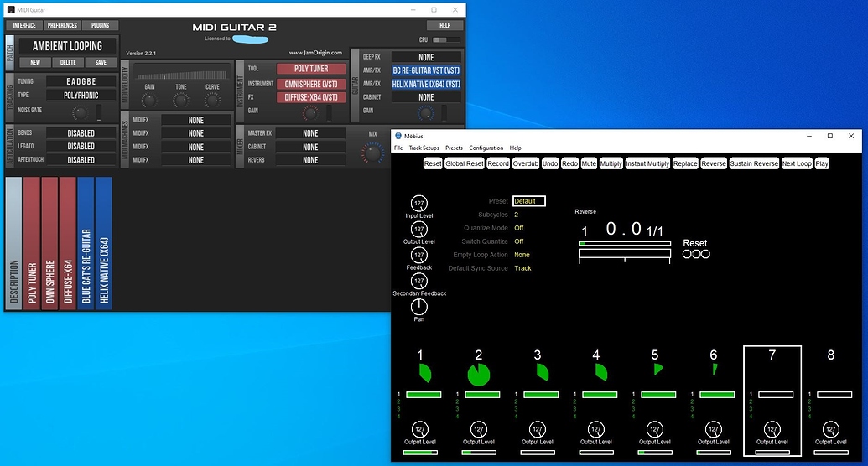Click the Undo button in Mobius
Image resolution: width=868 pixels, height=466 pixels.
pos(550,163)
